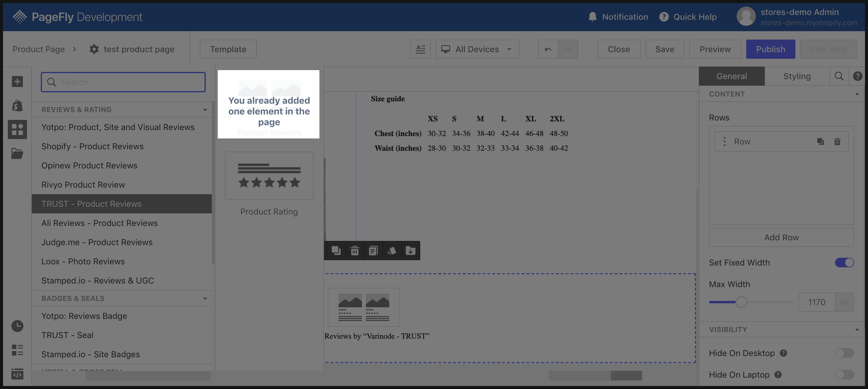The height and width of the screenshot is (389, 868).
Task: Select Yotpo: Reviews Badge item
Action: pyautogui.click(x=122, y=316)
